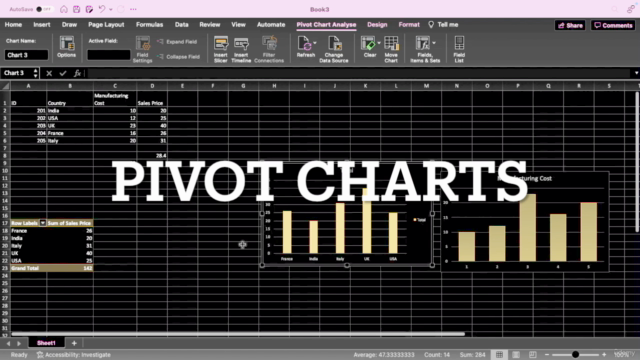Insert a Slicer
Screen dimensions: 640x360
tap(220, 49)
